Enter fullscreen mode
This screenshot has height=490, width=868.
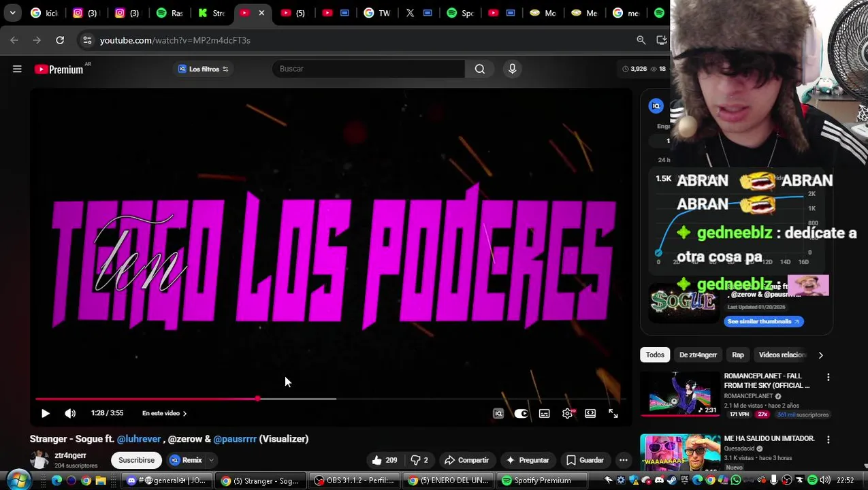point(613,413)
